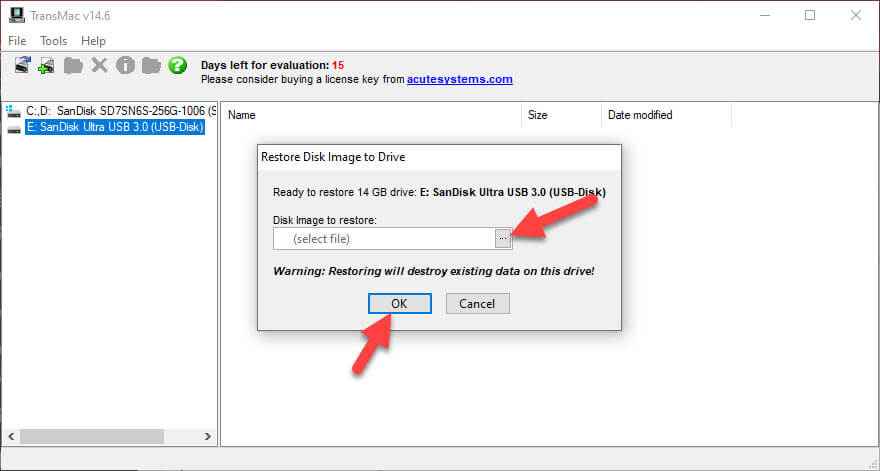This screenshot has height=471, width=880.
Task: Click the open disk image toolbar icon
Action: click(22, 66)
